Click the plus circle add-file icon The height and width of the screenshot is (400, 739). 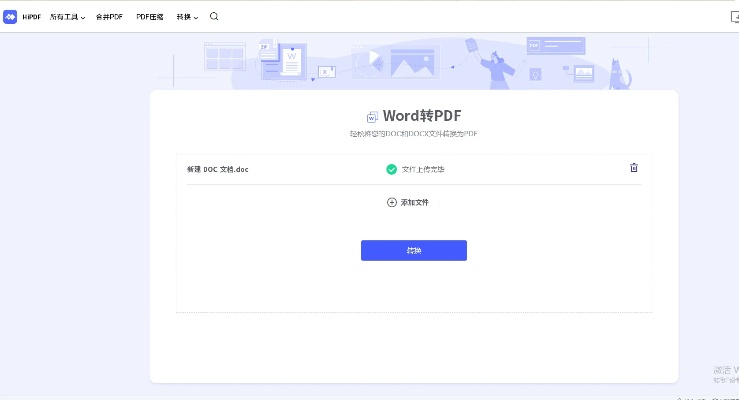392,202
